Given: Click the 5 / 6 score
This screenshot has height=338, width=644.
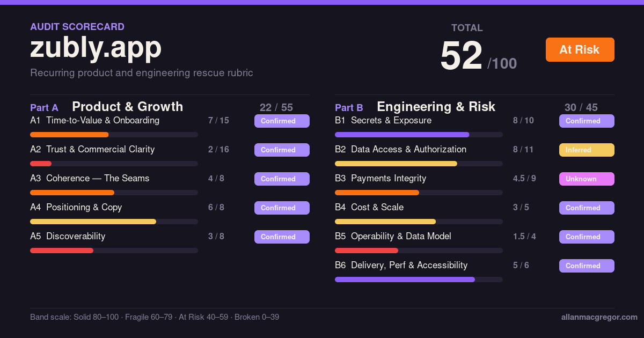Looking at the screenshot, I should click(x=521, y=266).
